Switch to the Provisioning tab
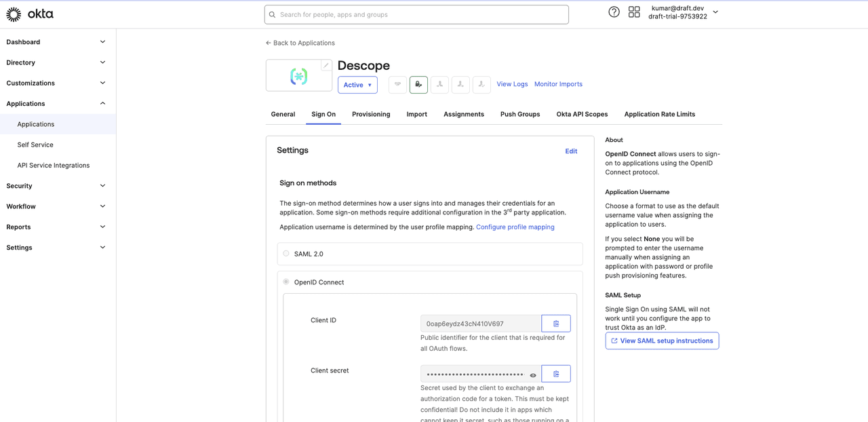This screenshot has height=422, width=868. pos(371,114)
